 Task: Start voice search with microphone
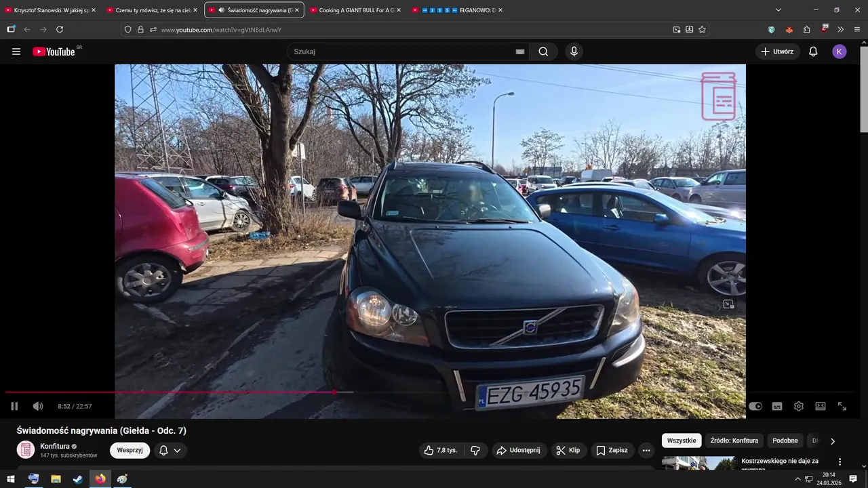tap(574, 52)
